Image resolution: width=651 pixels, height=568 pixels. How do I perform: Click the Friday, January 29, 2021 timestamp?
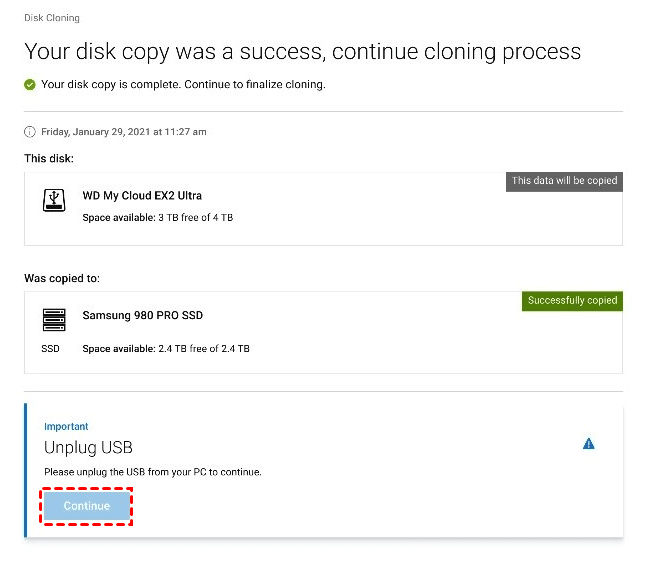coord(123,132)
